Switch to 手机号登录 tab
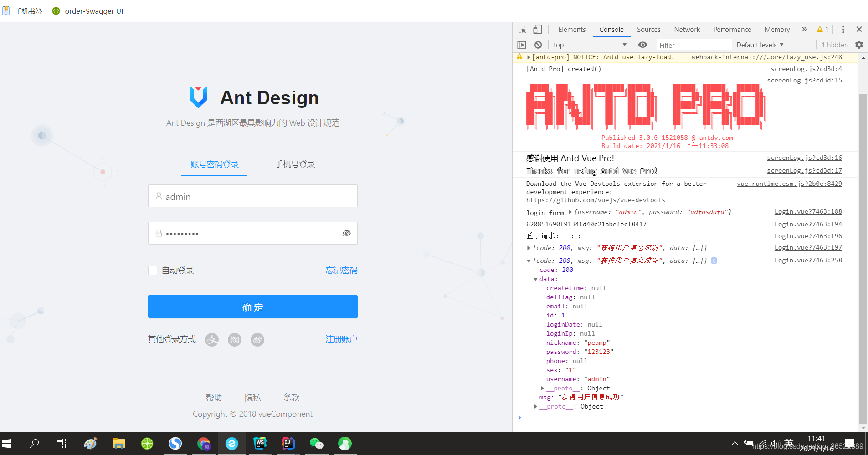 [295, 164]
